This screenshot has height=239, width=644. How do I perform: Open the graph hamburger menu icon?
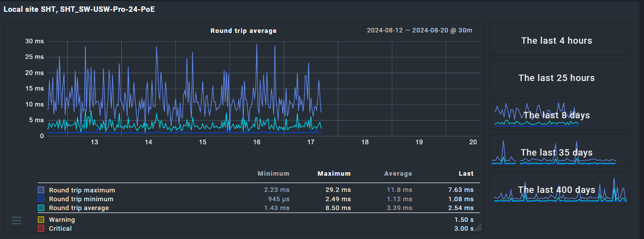(16, 221)
